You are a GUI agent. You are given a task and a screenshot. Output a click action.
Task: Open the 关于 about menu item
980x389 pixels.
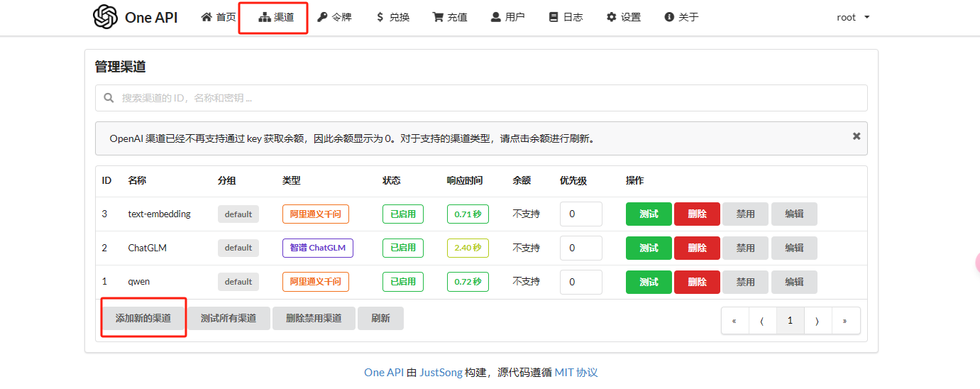pyautogui.click(x=681, y=17)
